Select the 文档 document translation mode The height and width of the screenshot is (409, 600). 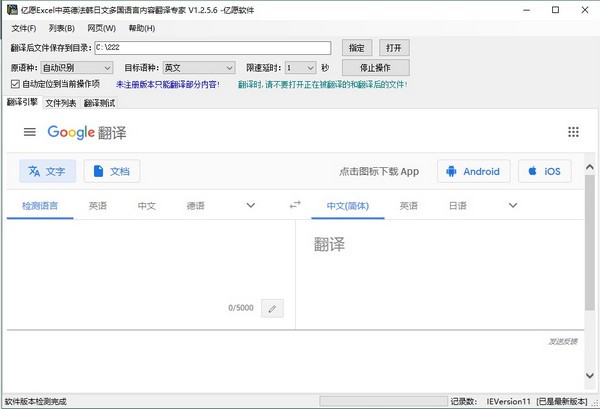coord(112,171)
